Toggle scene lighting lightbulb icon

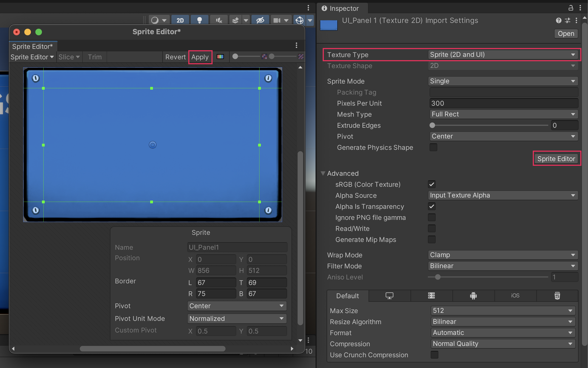(199, 20)
